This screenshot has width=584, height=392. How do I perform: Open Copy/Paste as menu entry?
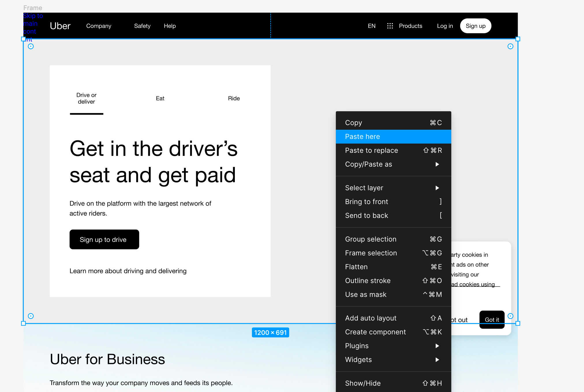[394, 164]
